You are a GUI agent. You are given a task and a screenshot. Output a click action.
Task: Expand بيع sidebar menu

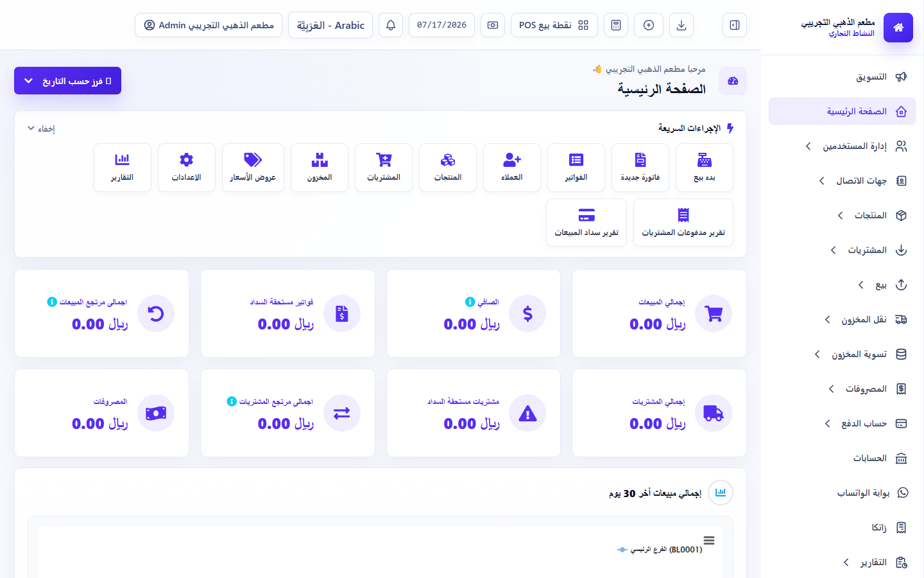tap(842, 285)
